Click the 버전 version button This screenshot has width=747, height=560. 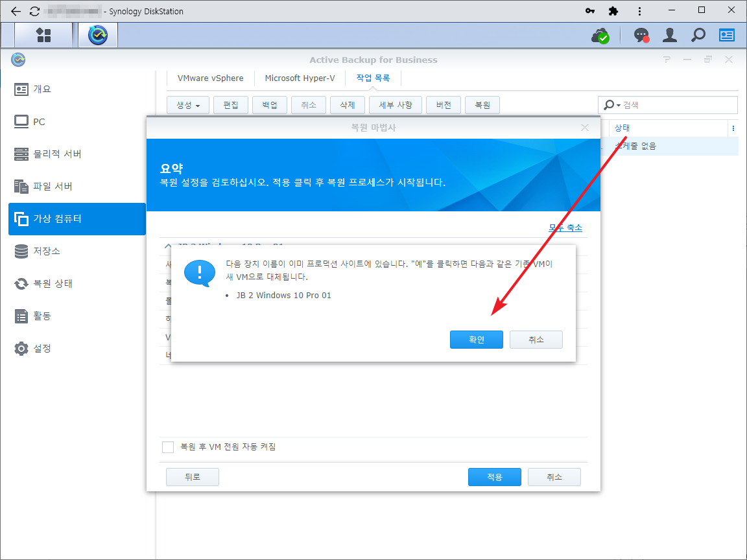(x=444, y=105)
